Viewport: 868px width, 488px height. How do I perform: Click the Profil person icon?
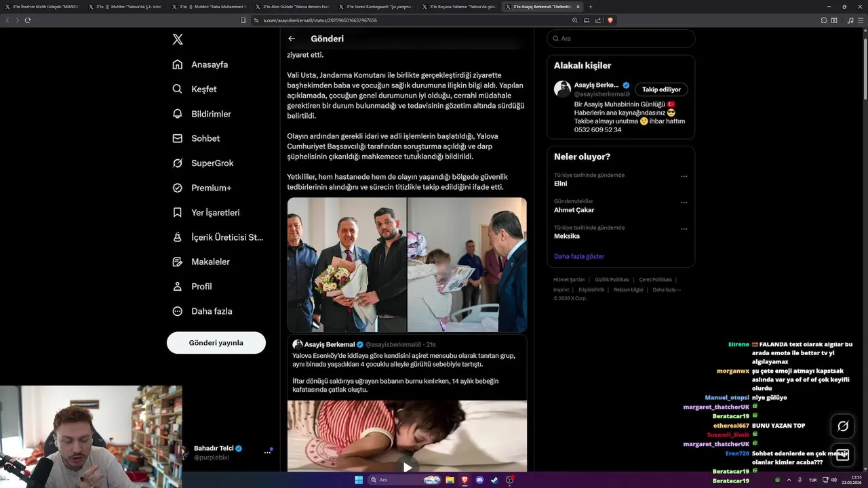click(178, 286)
